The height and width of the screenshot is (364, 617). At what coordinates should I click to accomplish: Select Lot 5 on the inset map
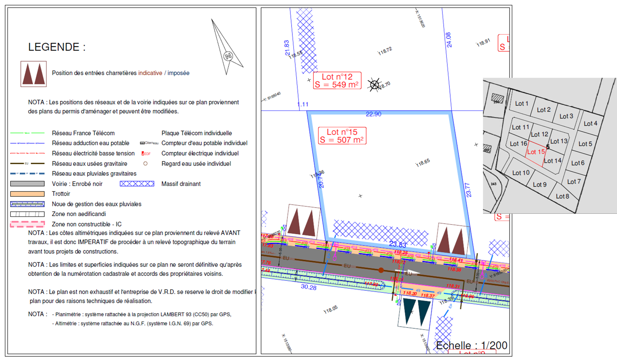pyautogui.click(x=585, y=144)
